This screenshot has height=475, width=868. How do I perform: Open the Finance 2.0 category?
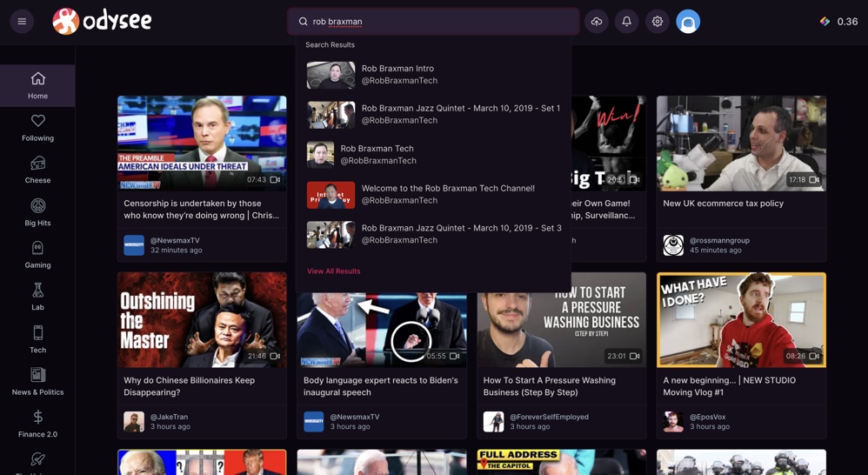pos(37,424)
